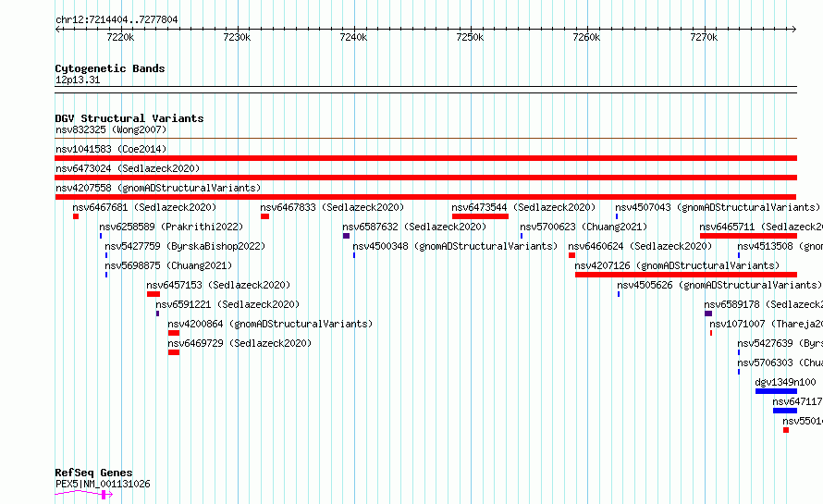The height and width of the screenshot is (504, 823).
Task: Select the red bar under nsv6473544
Action: click(x=480, y=216)
